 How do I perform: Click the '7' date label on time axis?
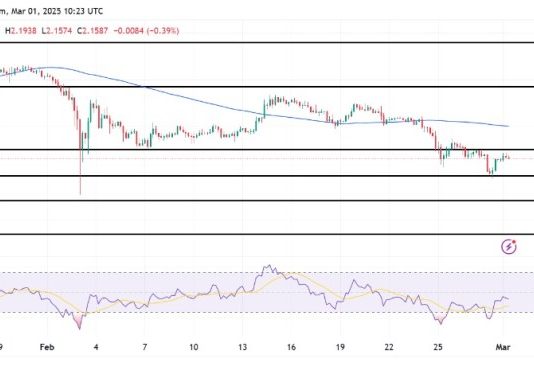145,347
